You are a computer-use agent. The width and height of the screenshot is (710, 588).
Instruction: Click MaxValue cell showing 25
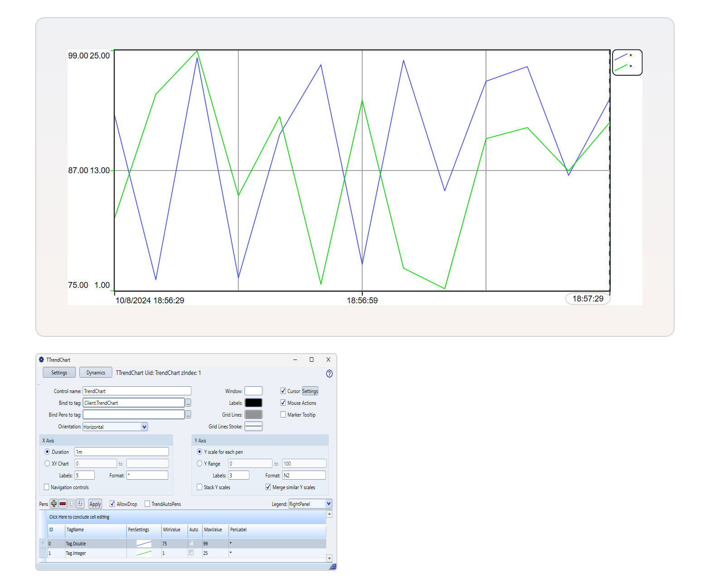point(215,553)
